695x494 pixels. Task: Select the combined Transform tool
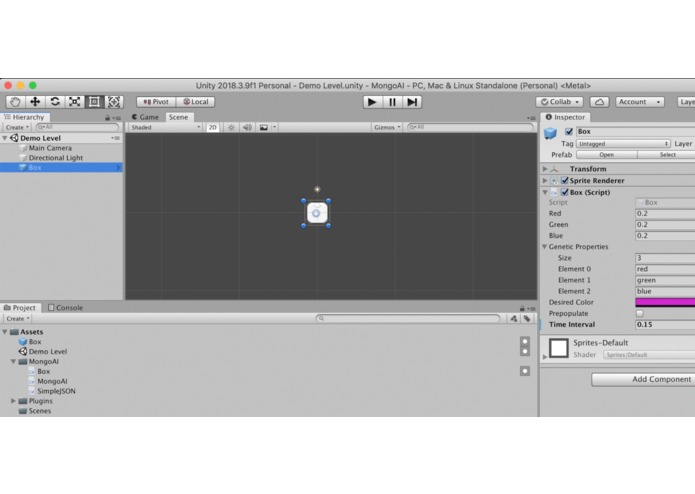point(114,102)
